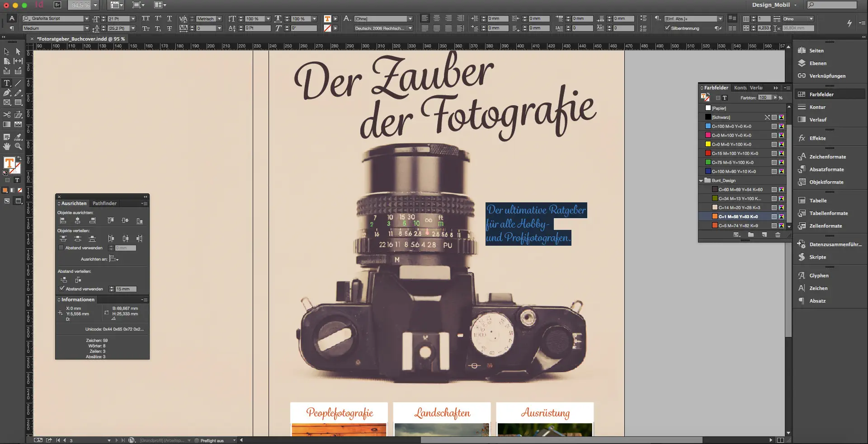Open the Grafolita Script font dropdown
The height and width of the screenshot is (444, 868).
(x=88, y=19)
